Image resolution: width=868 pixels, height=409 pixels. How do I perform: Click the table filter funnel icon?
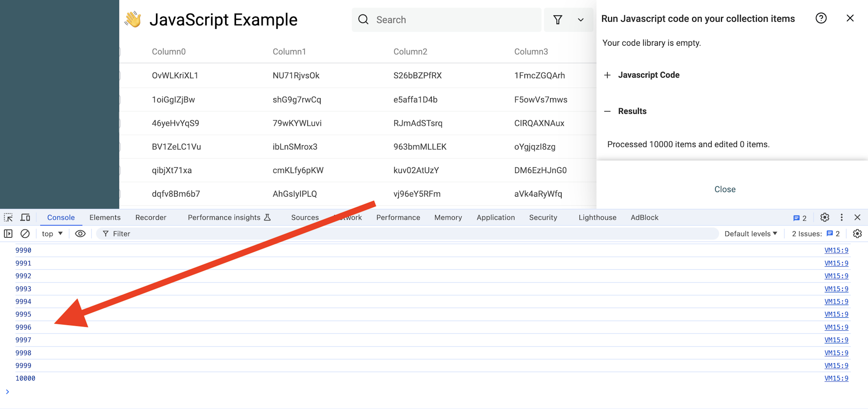(x=558, y=20)
